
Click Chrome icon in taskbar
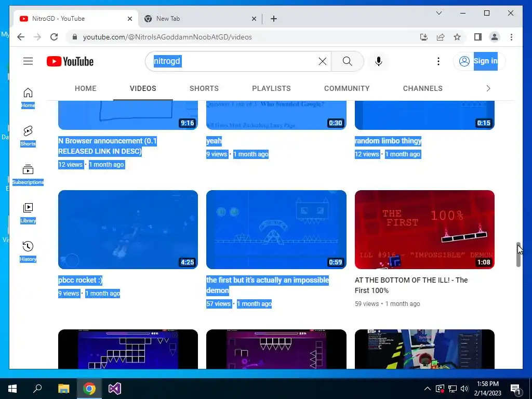[89, 389]
